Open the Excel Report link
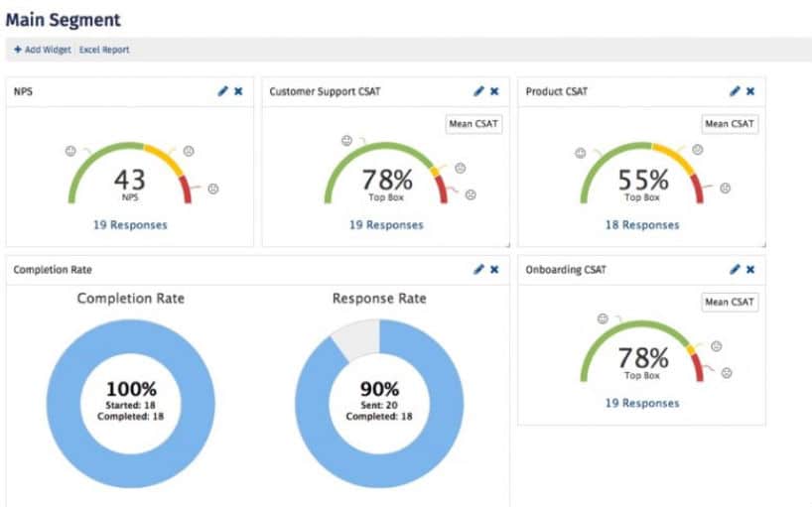The height and width of the screenshot is (507, 812). pos(104,50)
